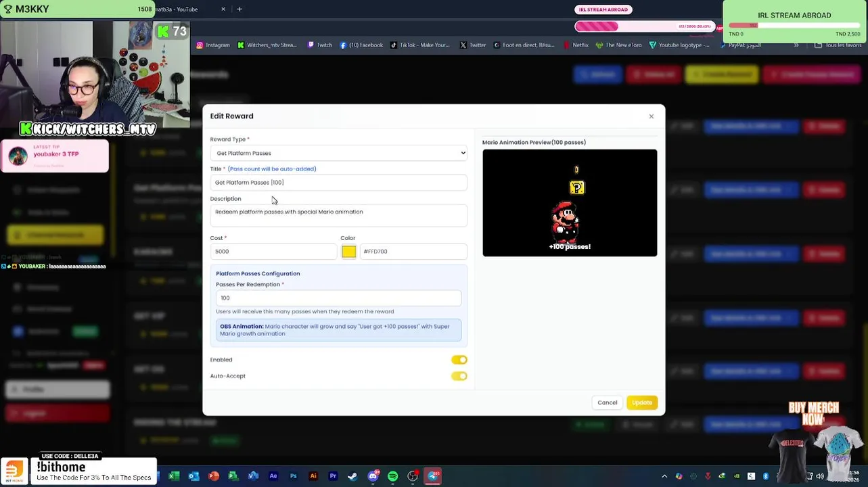Open the (10) Facebook bookmark
The image size is (868, 487).
coord(361,45)
